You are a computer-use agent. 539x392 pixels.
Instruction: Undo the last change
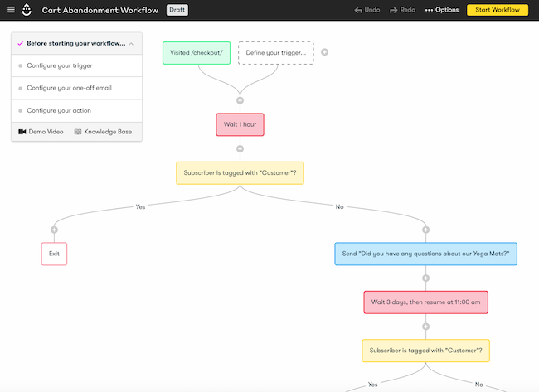coord(367,10)
